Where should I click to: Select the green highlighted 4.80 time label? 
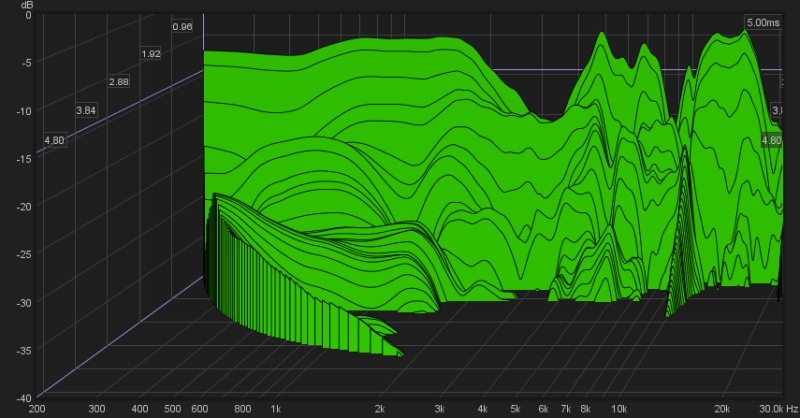pyautogui.click(x=771, y=140)
